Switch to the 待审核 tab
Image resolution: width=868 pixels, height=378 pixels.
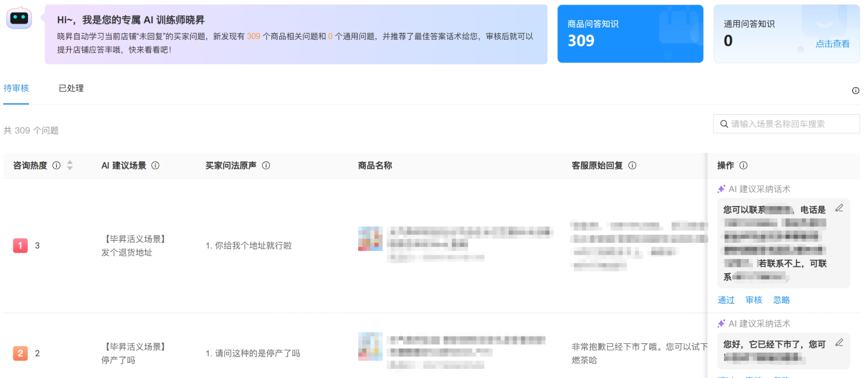[x=16, y=88]
